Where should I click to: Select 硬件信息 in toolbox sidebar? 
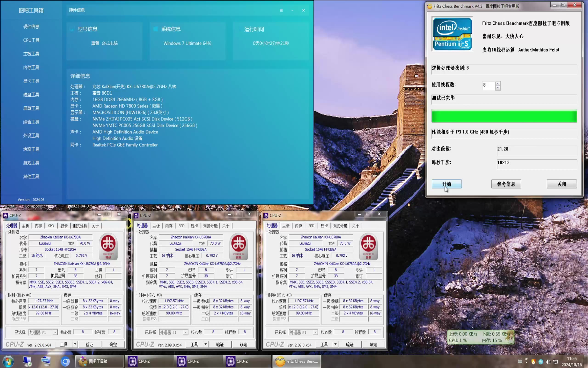coord(31,26)
